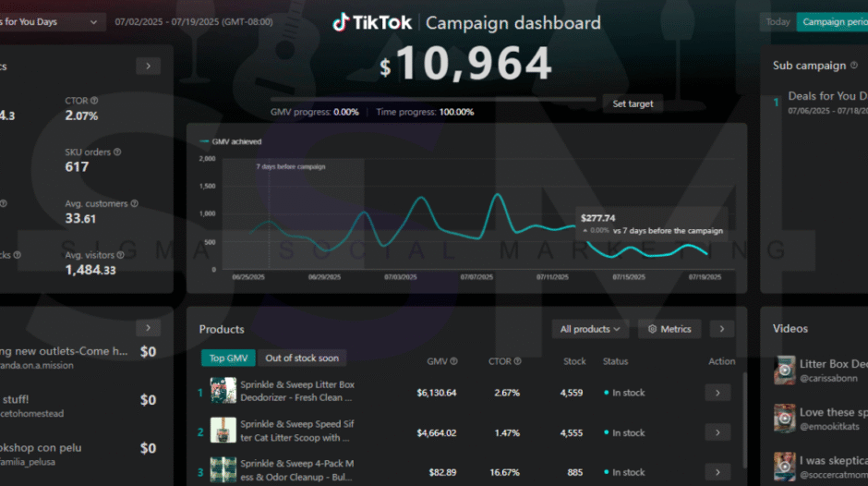This screenshot has width=868, height=486.
Task: Open Speed Sifter Cat Litter Scoop thumbnail
Action: point(223,430)
